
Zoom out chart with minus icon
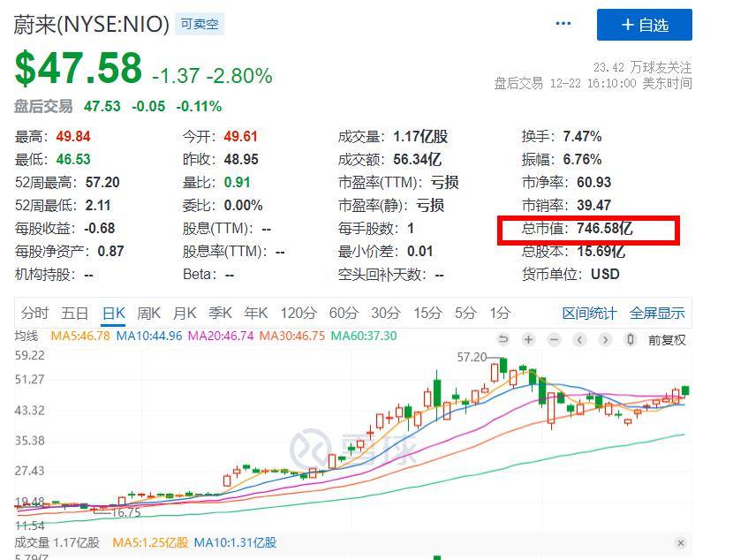[x=554, y=339]
